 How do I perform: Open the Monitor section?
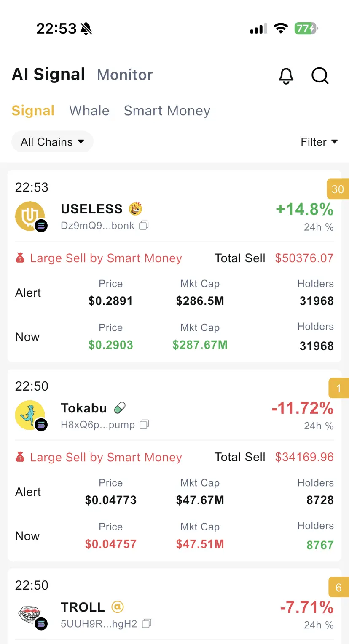click(125, 75)
